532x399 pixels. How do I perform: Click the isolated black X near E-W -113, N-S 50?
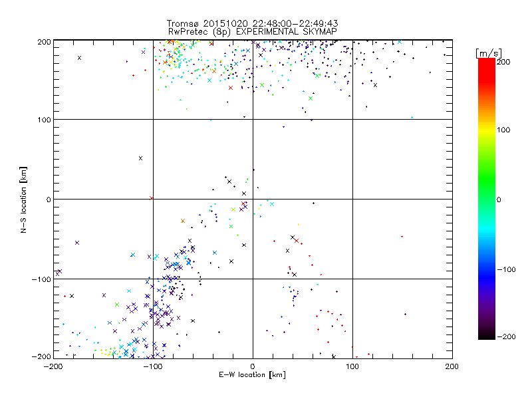click(x=140, y=158)
